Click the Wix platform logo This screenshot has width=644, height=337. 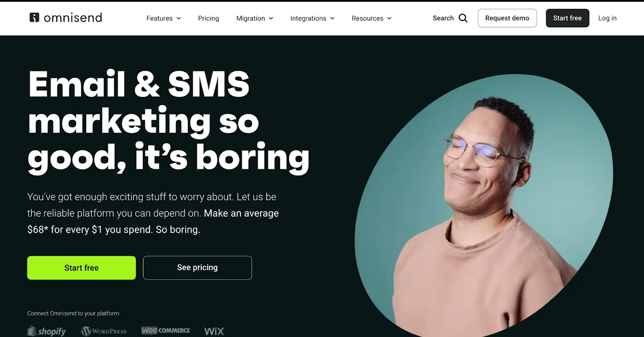pos(214,331)
